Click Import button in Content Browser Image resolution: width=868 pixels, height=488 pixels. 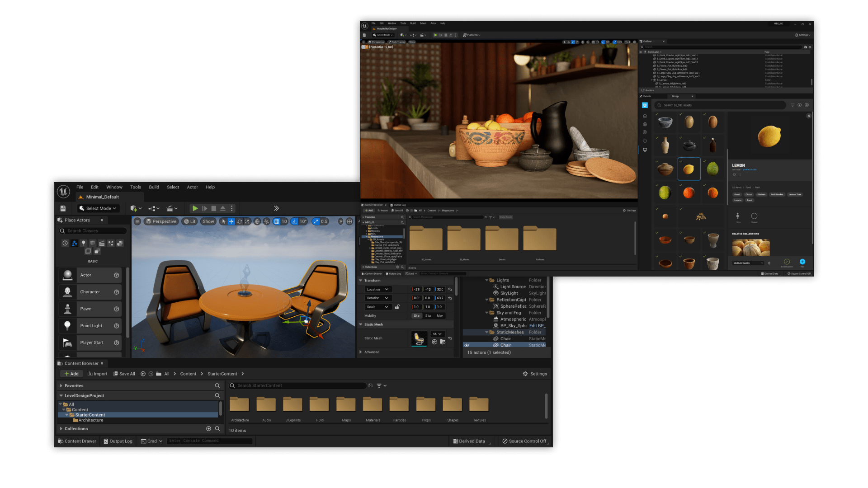click(97, 374)
